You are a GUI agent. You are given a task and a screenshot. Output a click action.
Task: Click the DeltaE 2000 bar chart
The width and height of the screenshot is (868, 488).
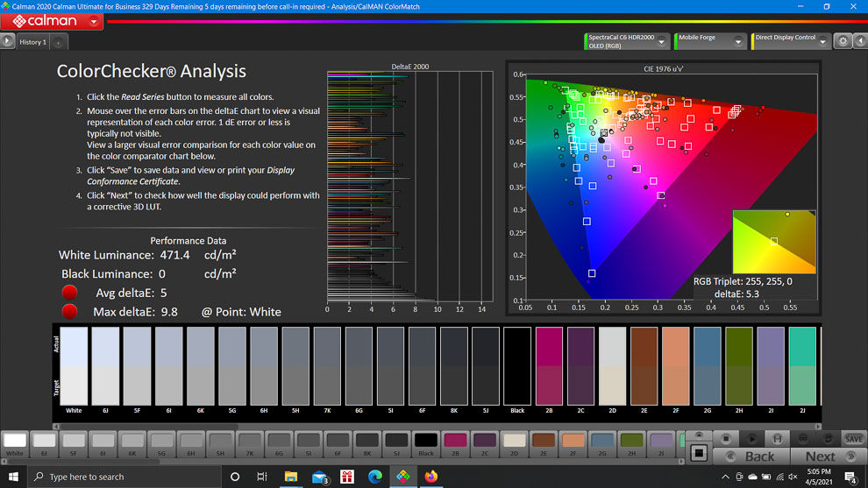[x=410, y=187]
